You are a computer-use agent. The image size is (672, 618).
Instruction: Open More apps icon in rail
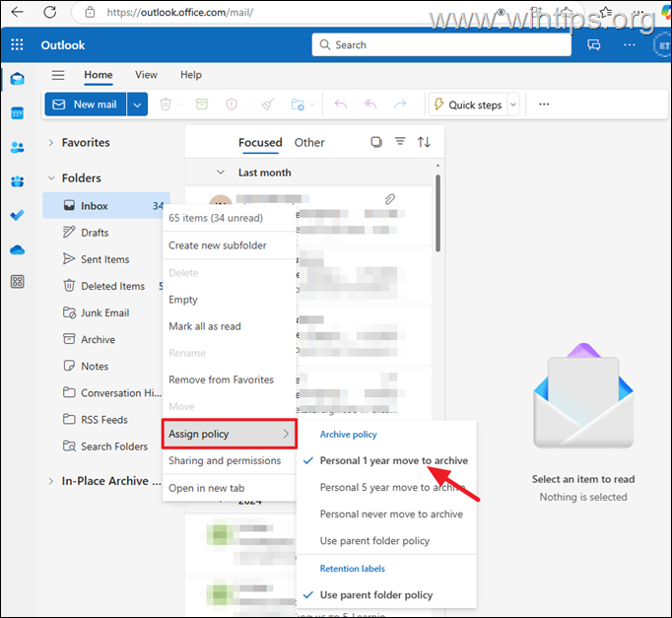(17, 282)
